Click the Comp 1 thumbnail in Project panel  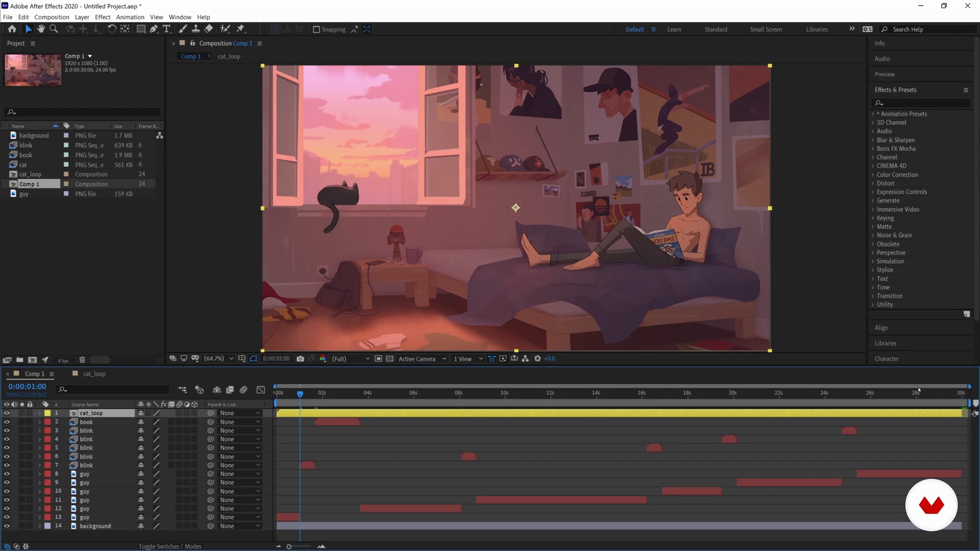[x=33, y=70]
